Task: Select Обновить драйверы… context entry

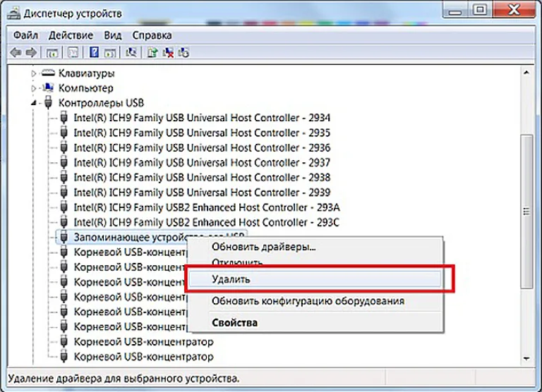Action: 263,247
